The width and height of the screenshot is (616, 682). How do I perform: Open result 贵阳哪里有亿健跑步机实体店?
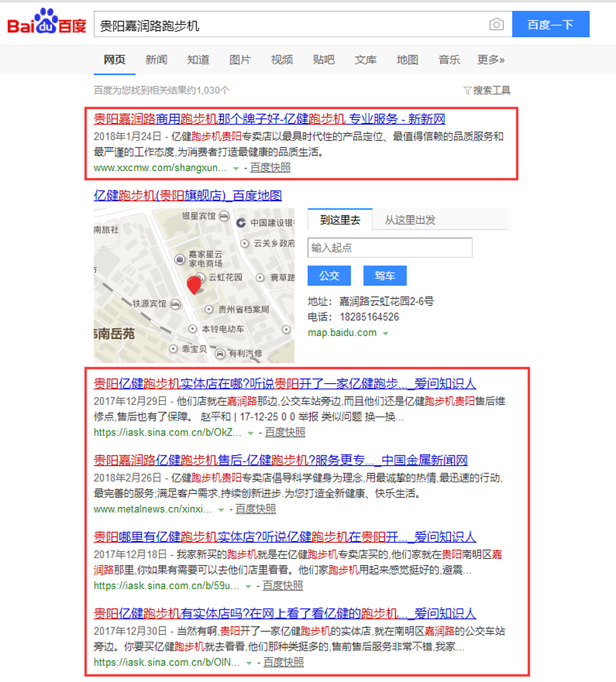[285, 536]
